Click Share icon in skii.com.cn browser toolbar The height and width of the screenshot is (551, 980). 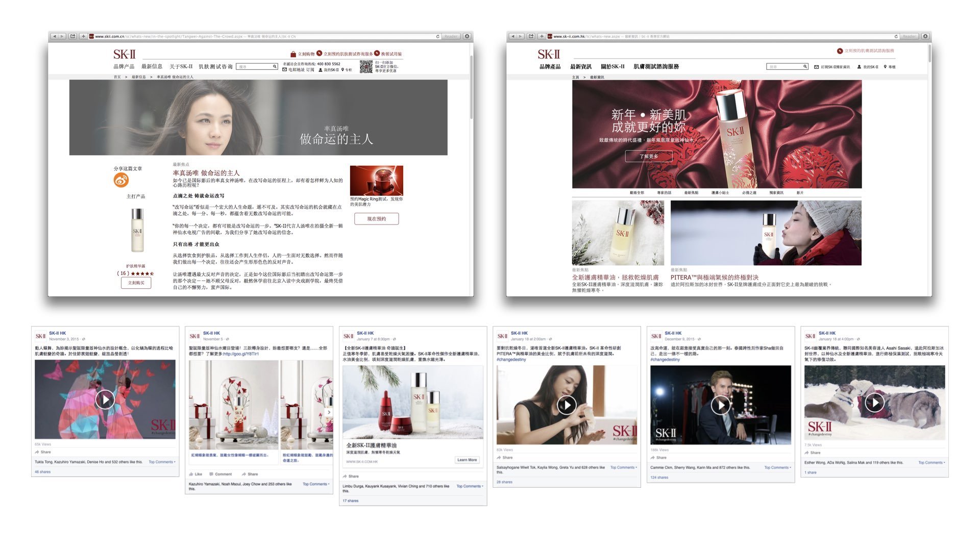click(x=73, y=36)
